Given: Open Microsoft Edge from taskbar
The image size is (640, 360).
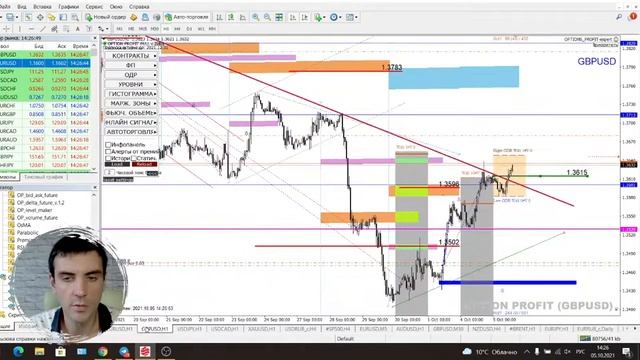Looking at the screenshot, I should point(18,351).
